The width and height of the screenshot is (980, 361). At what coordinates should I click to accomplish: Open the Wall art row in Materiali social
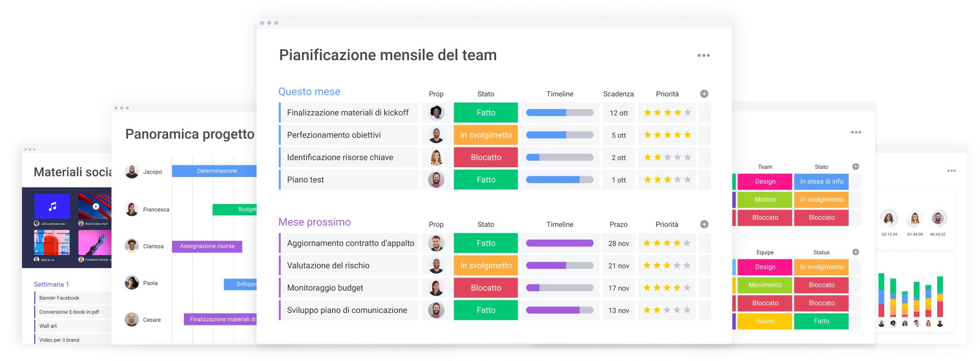[x=73, y=326]
